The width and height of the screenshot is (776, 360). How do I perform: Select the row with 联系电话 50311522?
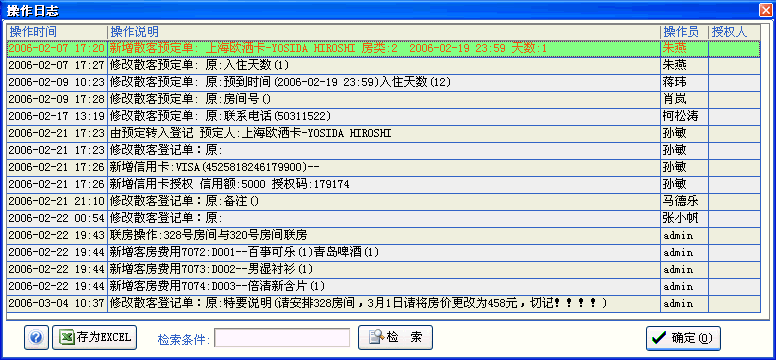pos(384,116)
